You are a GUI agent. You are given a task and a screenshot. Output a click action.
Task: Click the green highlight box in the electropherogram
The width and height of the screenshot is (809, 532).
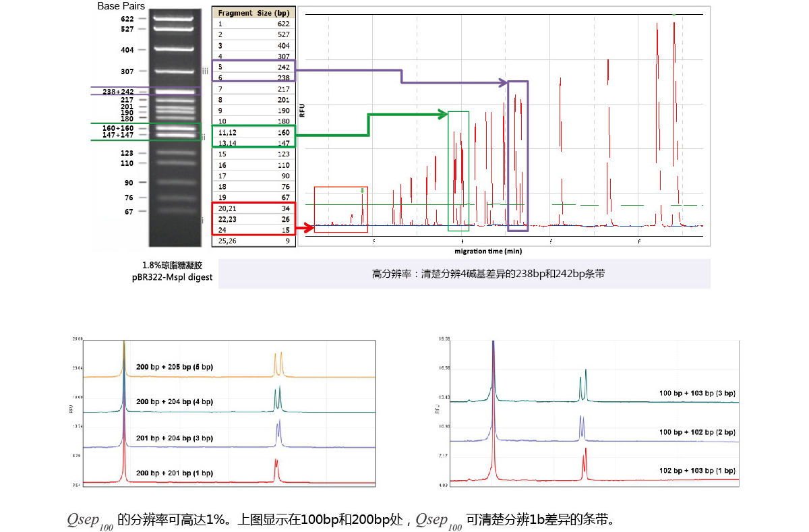click(x=458, y=171)
